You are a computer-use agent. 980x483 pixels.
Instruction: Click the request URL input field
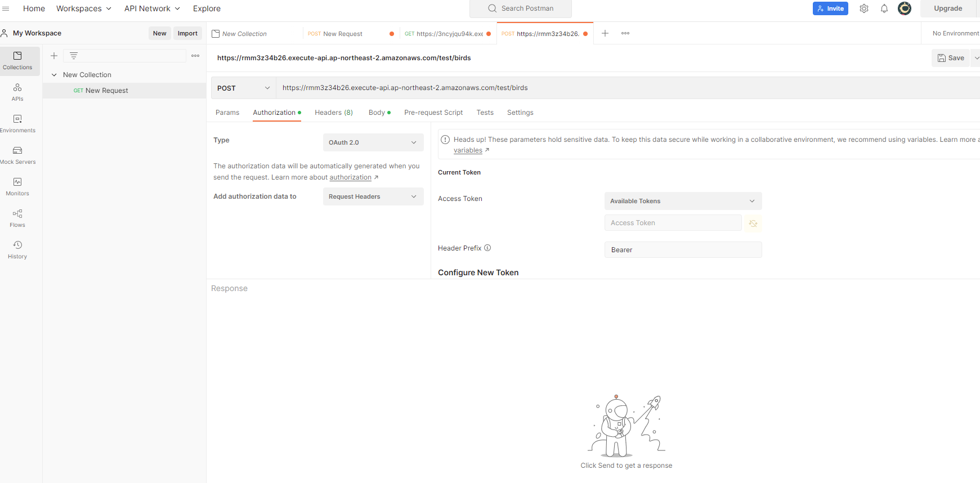click(x=628, y=88)
